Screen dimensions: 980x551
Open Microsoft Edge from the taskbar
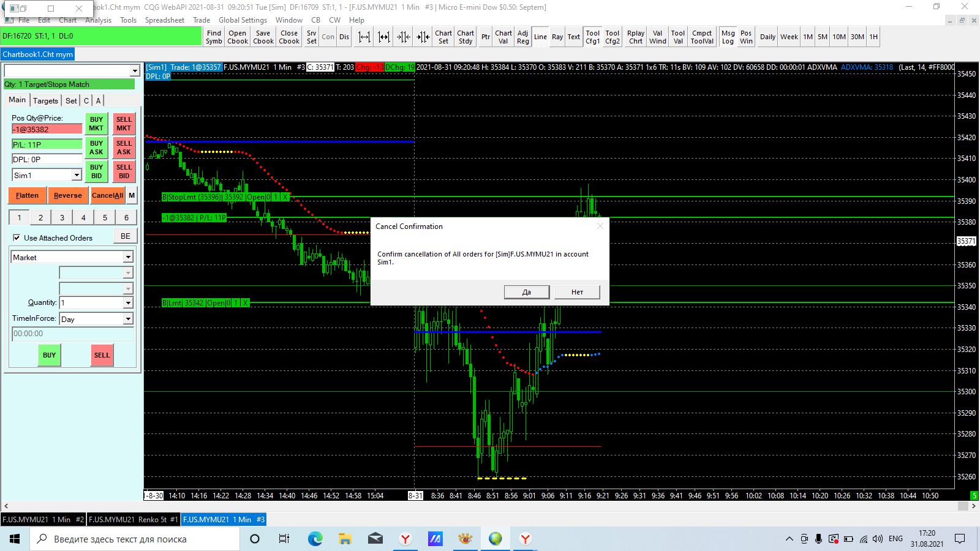pyautogui.click(x=315, y=539)
